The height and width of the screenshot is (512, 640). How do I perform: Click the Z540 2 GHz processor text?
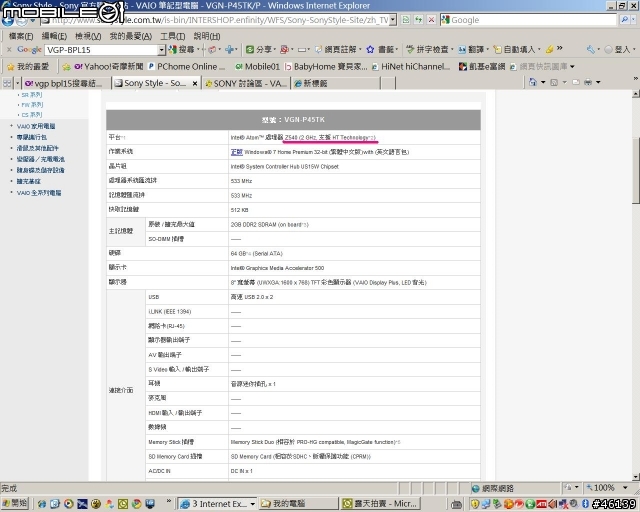(330, 138)
